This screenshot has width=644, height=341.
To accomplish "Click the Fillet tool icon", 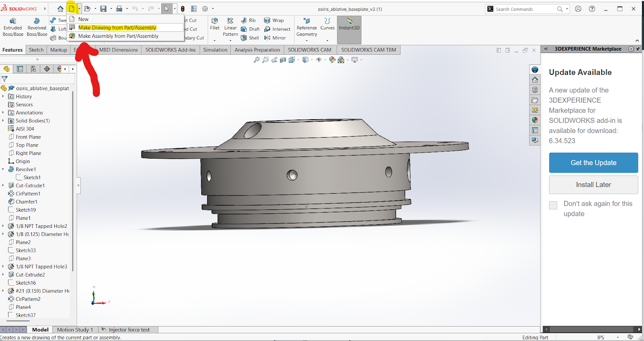I will click(215, 21).
